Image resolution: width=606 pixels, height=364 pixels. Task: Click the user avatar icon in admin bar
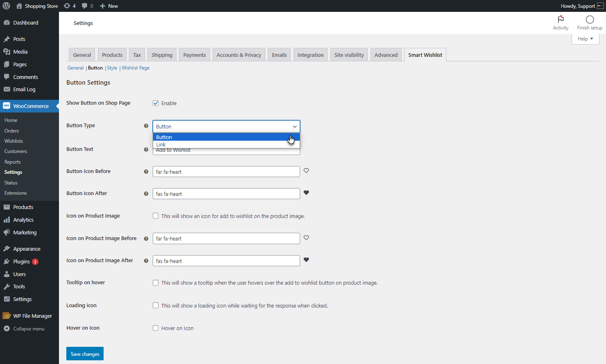600,6
